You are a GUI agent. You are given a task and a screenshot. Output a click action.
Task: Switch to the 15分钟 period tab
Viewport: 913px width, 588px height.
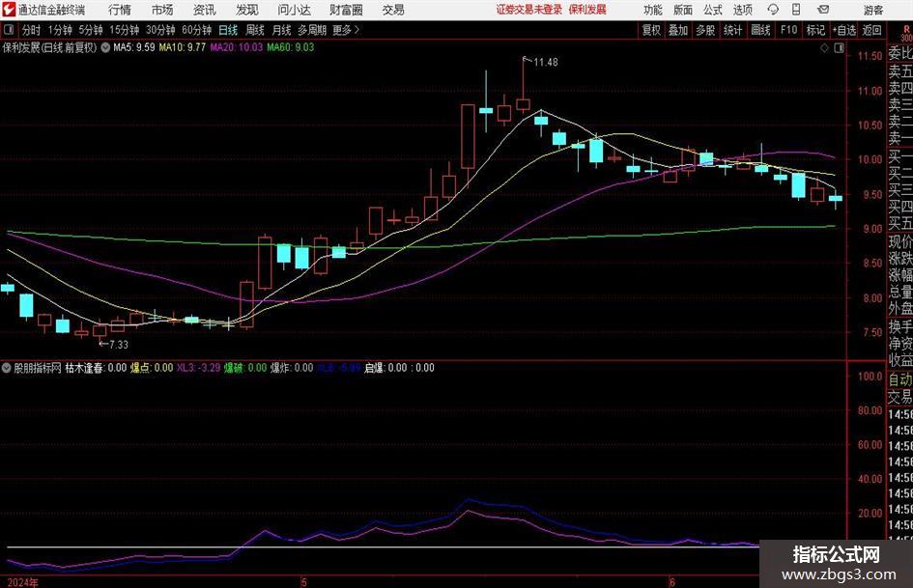tap(125, 30)
